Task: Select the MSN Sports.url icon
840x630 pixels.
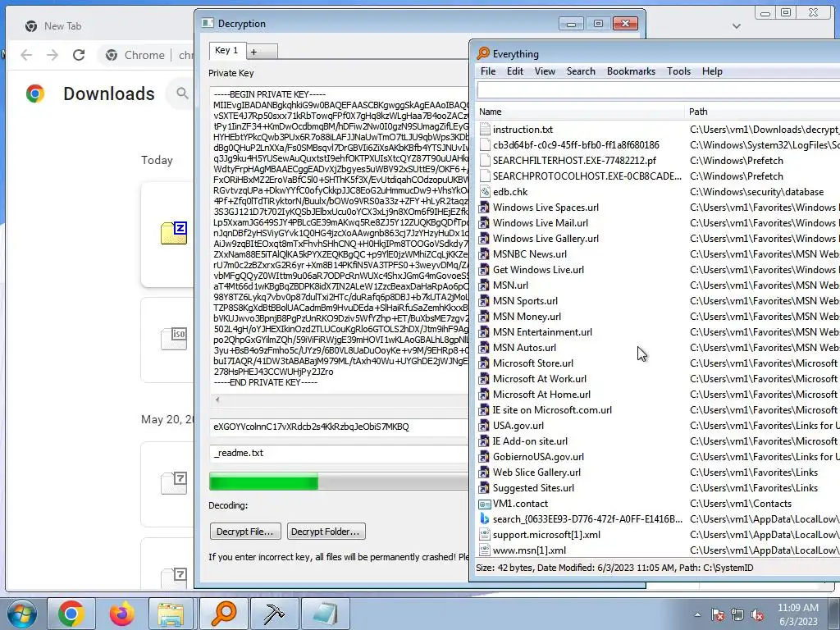Action: (484, 300)
